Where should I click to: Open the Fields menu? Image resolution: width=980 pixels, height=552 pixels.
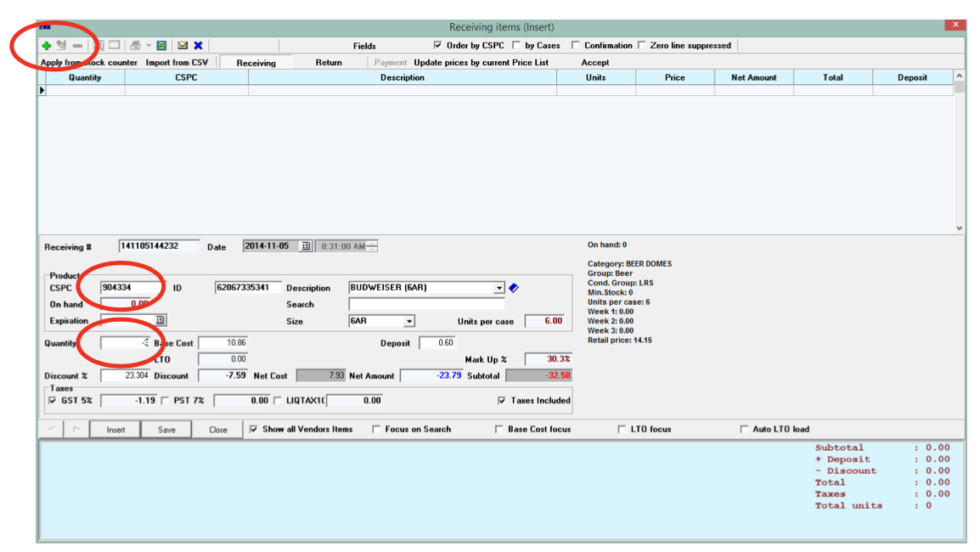click(x=364, y=46)
